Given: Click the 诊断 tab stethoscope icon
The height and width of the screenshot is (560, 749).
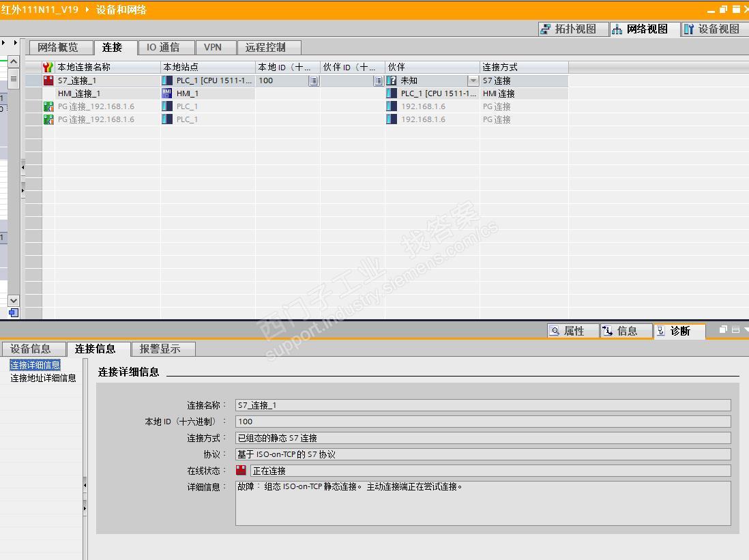Looking at the screenshot, I should pyautogui.click(x=660, y=331).
